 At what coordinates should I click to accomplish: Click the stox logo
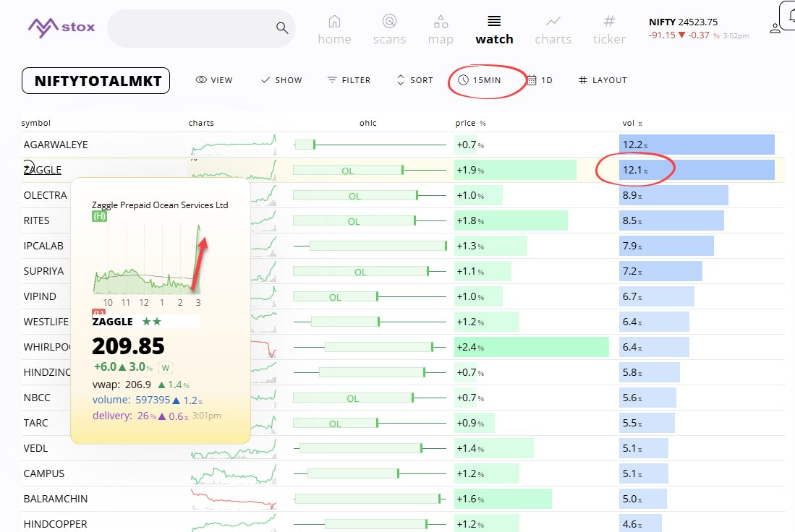(x=61, y=27)
